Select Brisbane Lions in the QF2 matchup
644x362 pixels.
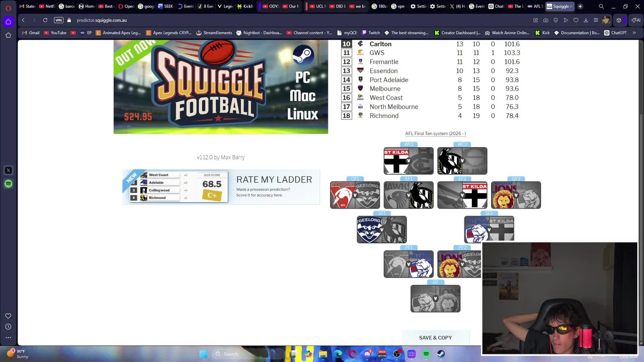pyautogui.click(x=504, y=195)
